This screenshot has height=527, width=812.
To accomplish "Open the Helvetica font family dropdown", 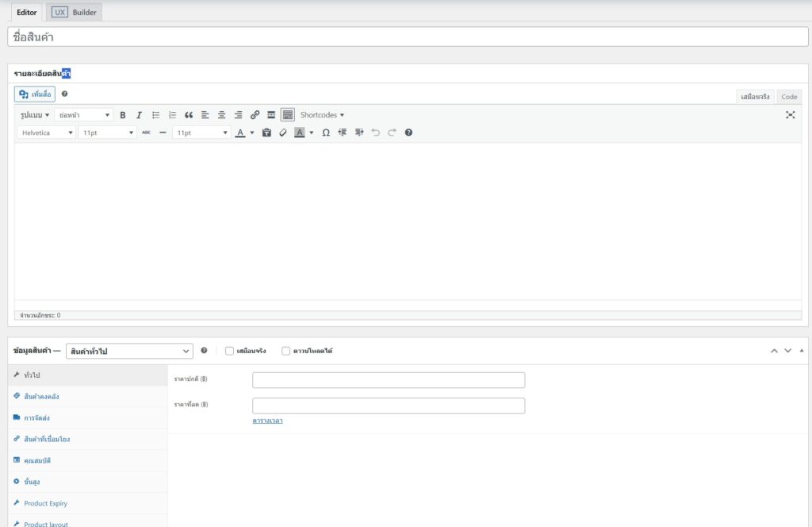I will pyautogui.click(x=47, y=133).
